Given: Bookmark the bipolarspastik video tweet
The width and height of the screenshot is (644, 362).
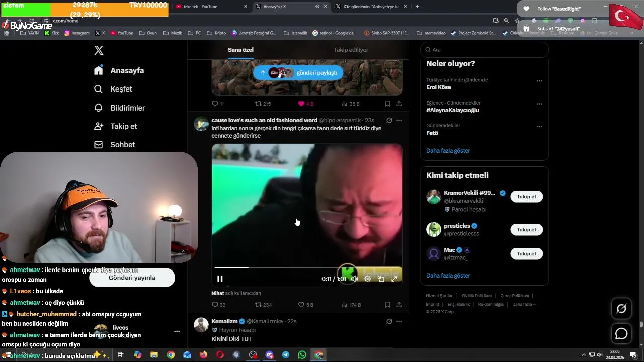Looking at the screenshot, I should click(x=388, y=305).
